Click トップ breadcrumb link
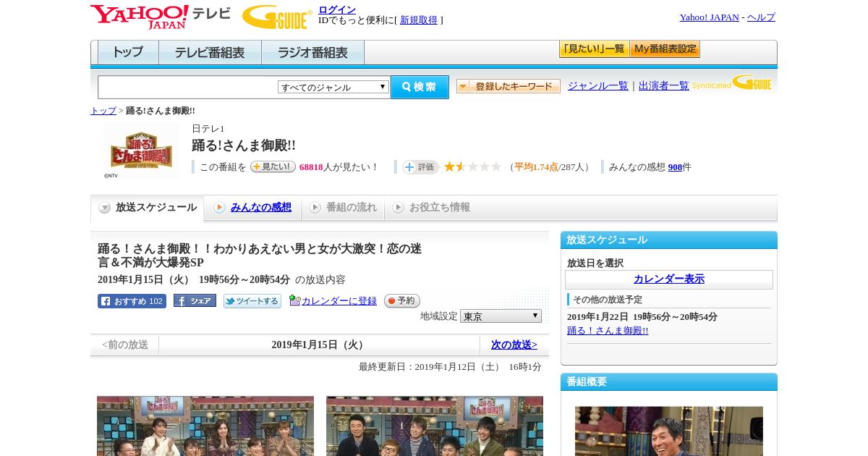This screenshot has width=868, height=456. [103, 111]
